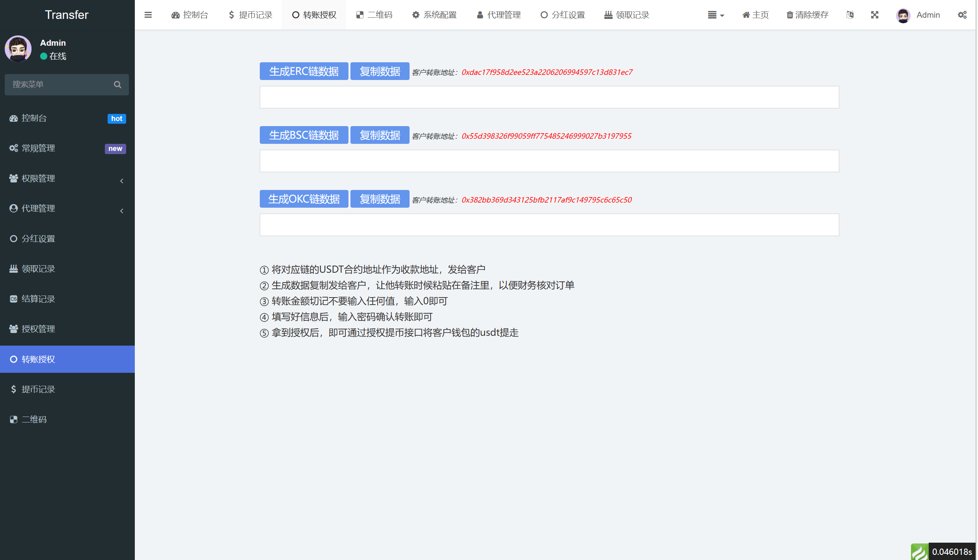Select the 转账授权 top tab
Viewport: 978px width, 560px height.
pyautogui.click(x=314, y=15)
